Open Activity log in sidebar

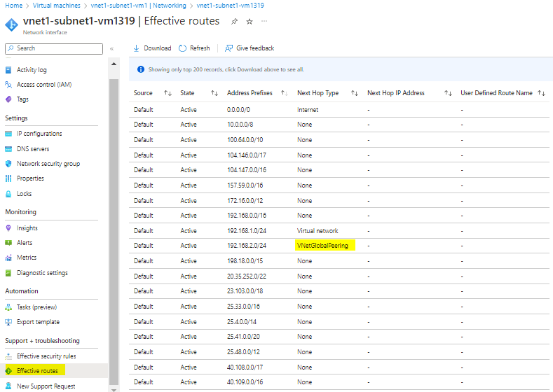32,70
